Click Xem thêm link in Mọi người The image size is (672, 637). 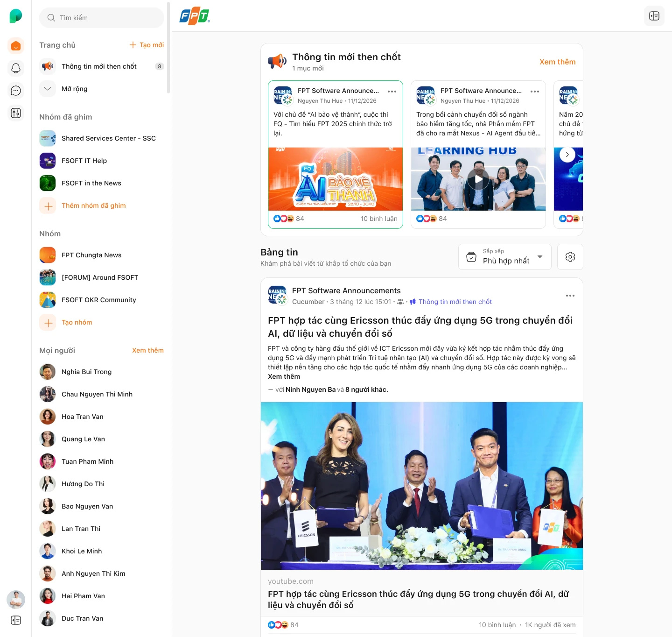point(147,350)
